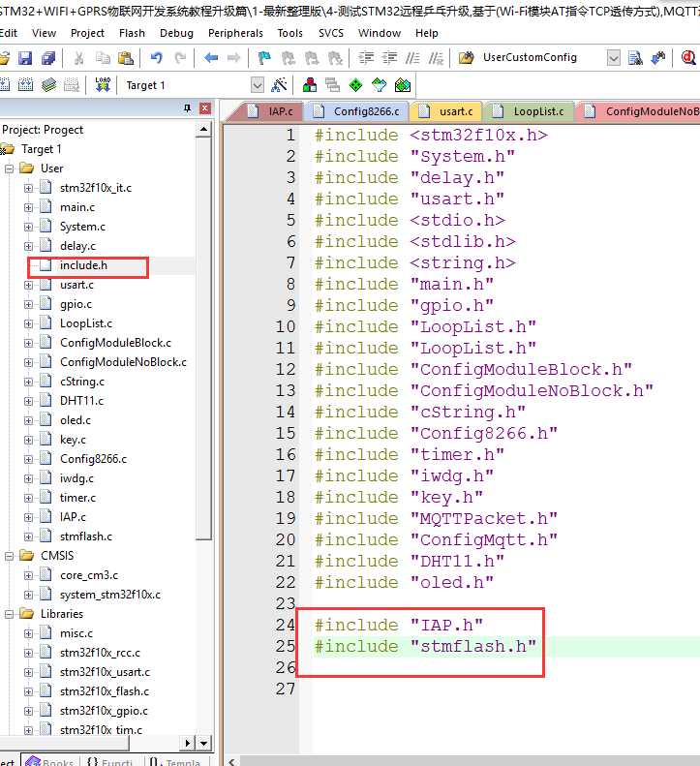Click project tree scroll down arrow
Screen dimensions: 700x766
tap(203, 744)
